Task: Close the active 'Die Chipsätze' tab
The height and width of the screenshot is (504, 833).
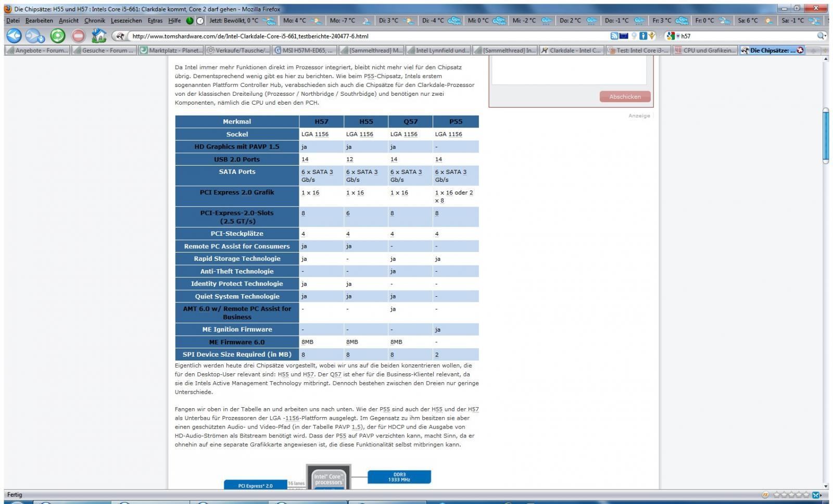Action: click(x=800, y=51)
